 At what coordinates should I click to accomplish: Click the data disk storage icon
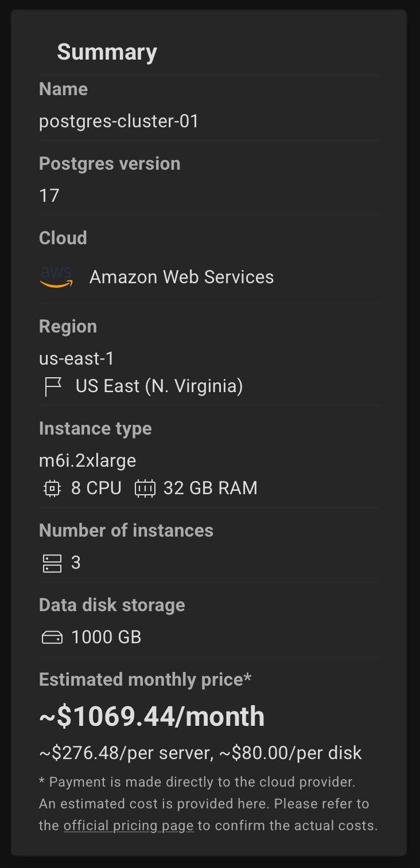click(x=52, y=638)
